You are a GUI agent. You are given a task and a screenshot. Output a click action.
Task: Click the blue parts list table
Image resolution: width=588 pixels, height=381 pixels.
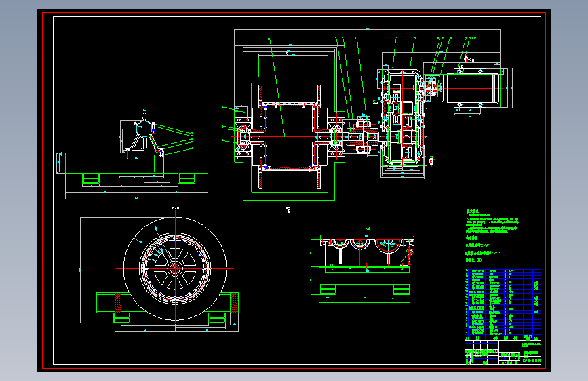[503, 302]
